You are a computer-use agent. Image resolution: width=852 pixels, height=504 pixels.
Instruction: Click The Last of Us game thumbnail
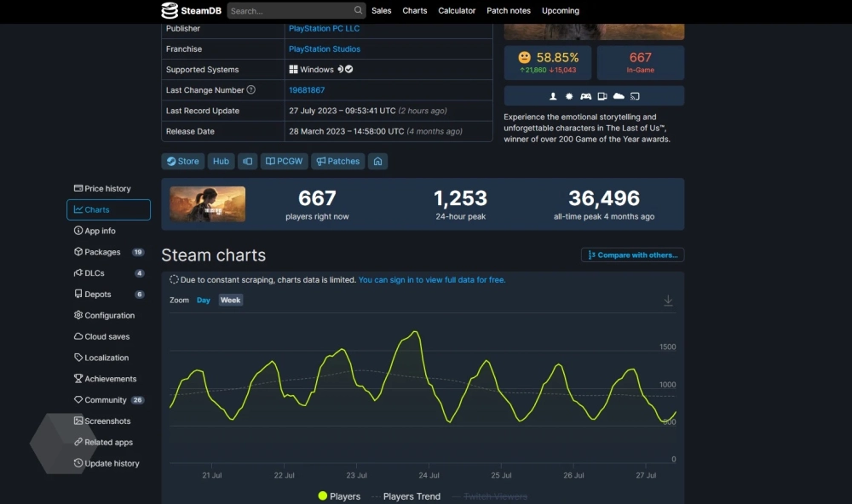[208, 204]
